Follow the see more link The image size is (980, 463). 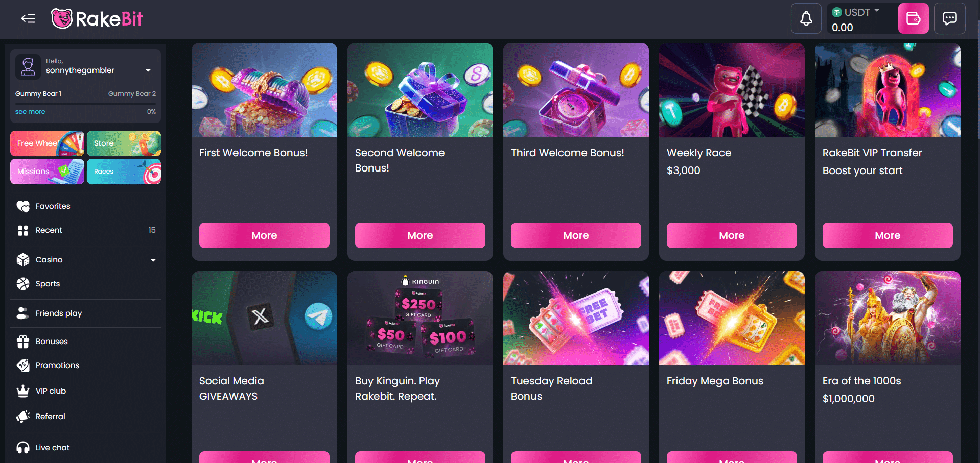(30, 112)
